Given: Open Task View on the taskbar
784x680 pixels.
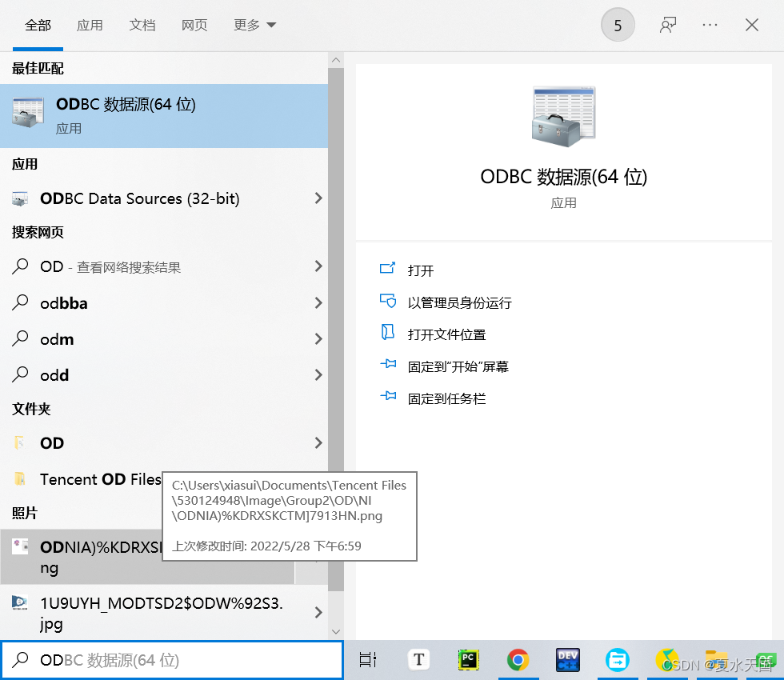Looking at the screenshot, I should 367,660.
